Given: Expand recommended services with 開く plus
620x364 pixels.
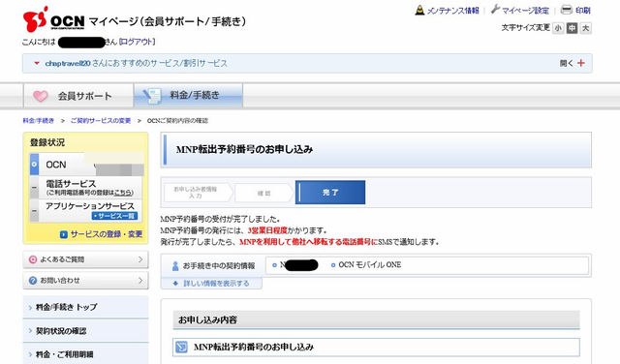Looking at the screenshot, I should coord(573,63).
